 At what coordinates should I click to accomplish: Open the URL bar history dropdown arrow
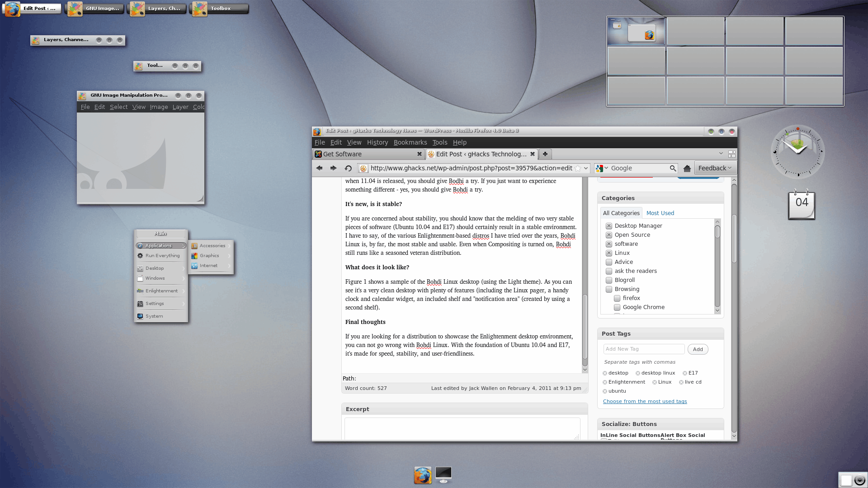(x=586, y=168)
